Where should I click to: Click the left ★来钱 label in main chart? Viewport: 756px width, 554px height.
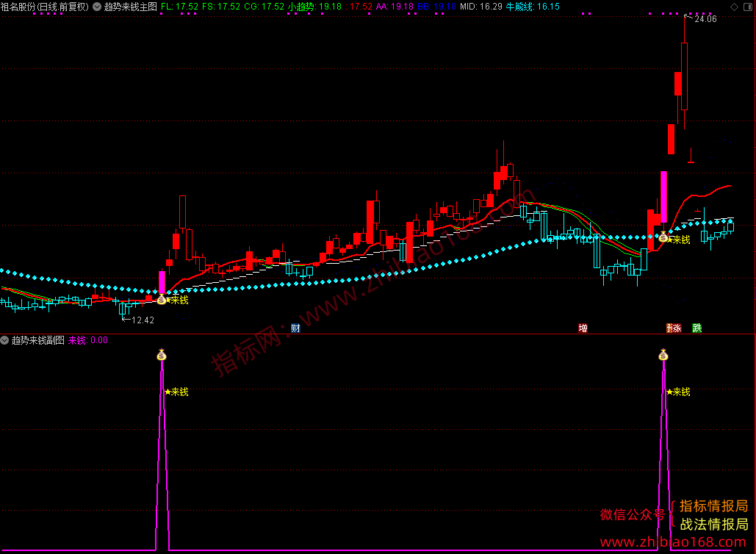[177, 300]
